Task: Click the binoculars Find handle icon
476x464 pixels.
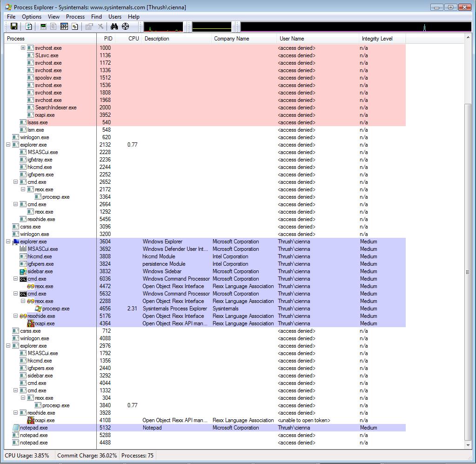Action: pos(114,27)
